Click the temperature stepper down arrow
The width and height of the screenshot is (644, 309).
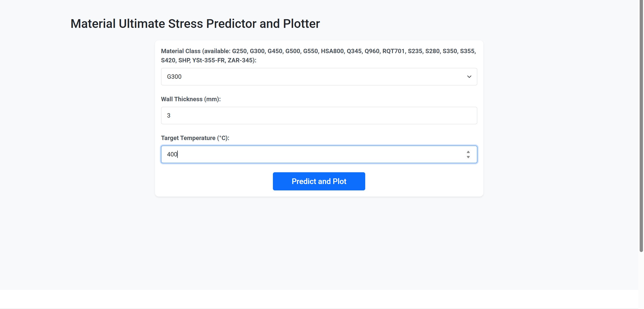(468, 157)
